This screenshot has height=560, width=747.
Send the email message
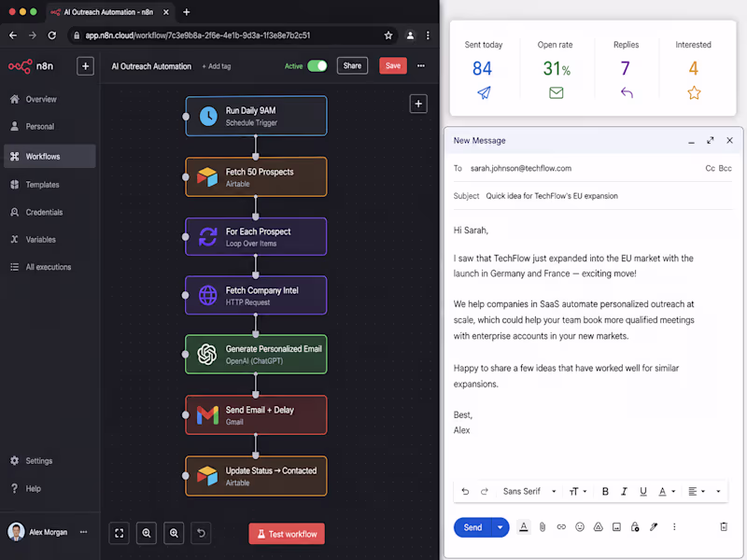(472, 527)
